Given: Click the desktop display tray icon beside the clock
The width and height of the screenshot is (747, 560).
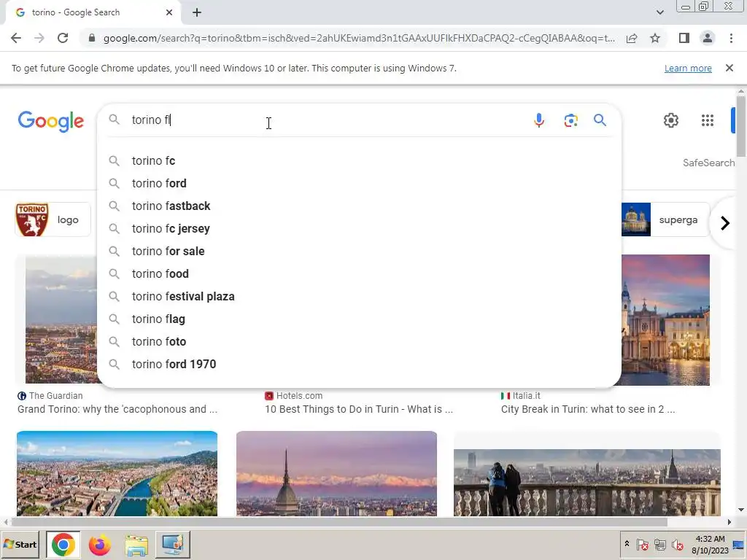Looking at the screenshot, I should [x=739, y=544].
